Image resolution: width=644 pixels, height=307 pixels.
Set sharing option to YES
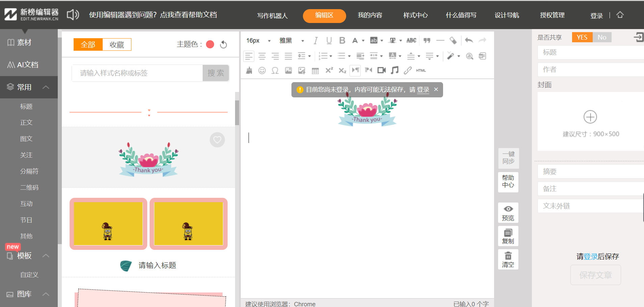click(x=582, y=37)
